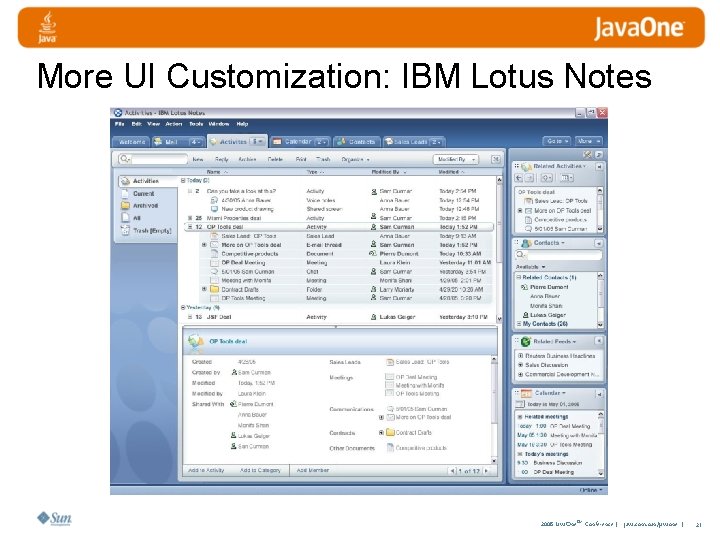This screenshot has height=540, width=720.
Task: Click the scroll down arrow of the activity list
Action: pos(499,319)
